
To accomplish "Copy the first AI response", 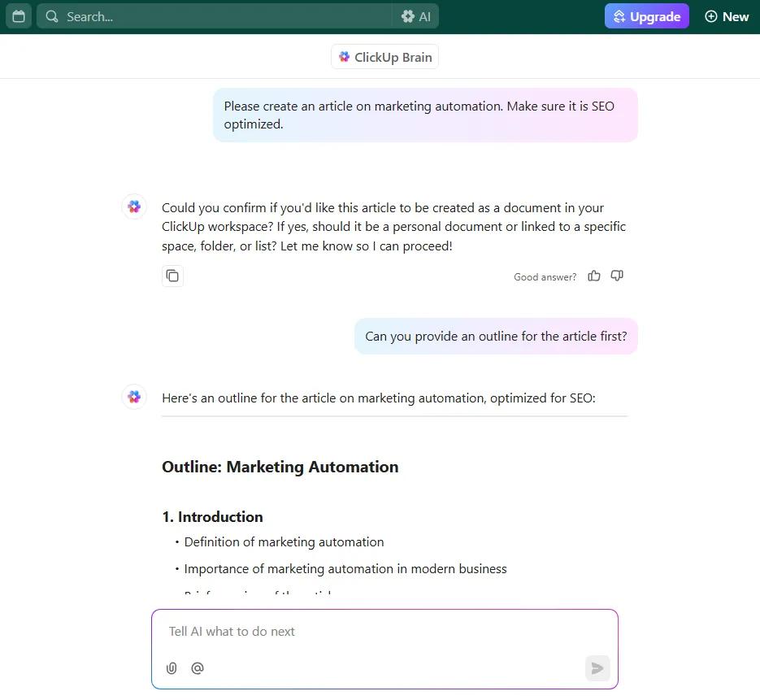I will coord(172,276).
